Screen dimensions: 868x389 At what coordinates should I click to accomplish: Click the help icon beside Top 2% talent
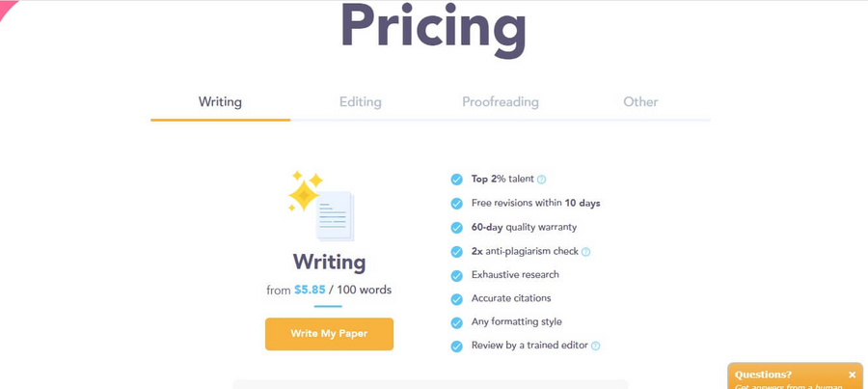tap(542, 180)
